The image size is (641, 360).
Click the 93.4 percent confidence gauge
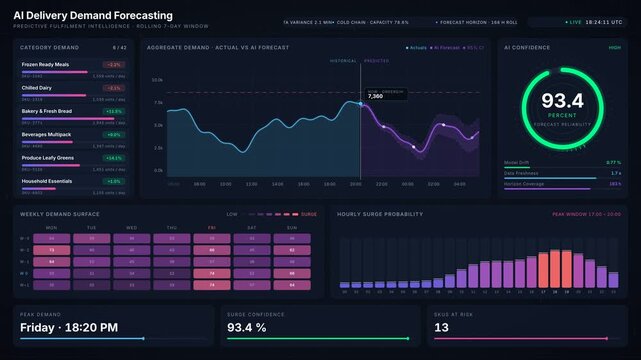563,108
